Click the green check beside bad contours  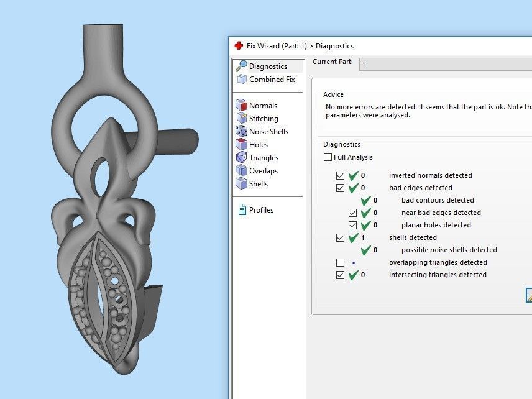(x=365, y=200)
